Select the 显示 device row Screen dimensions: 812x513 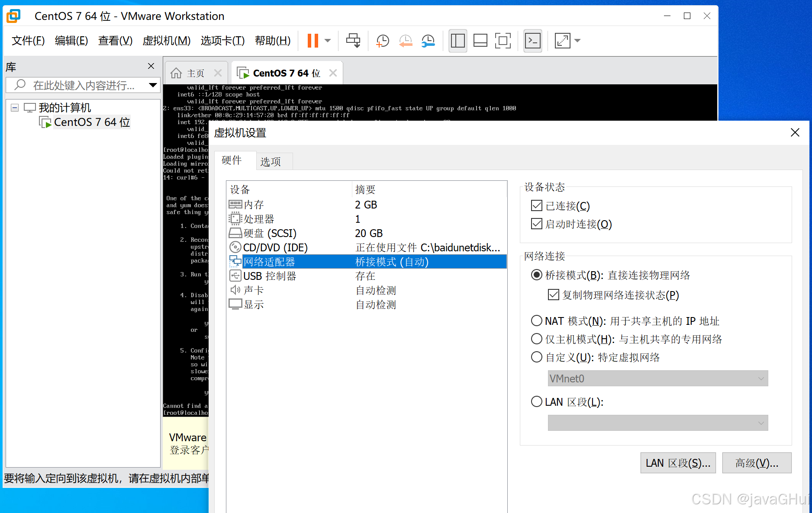pos(367,305)
